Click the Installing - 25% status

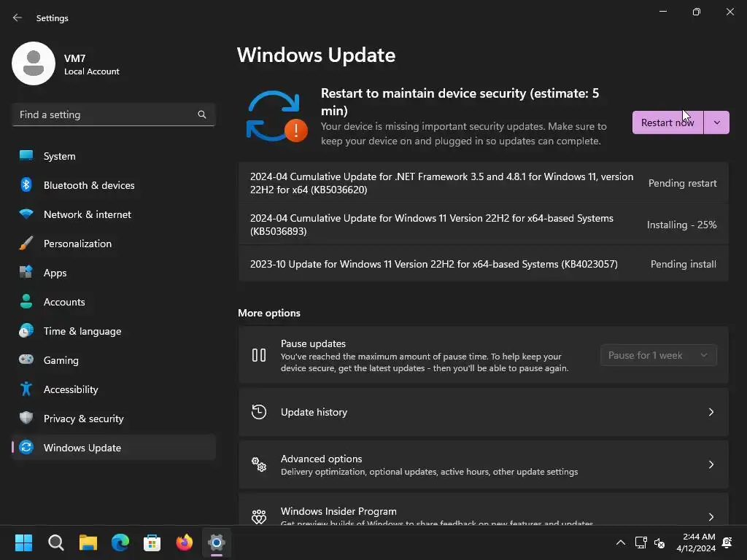click(681, 225)
